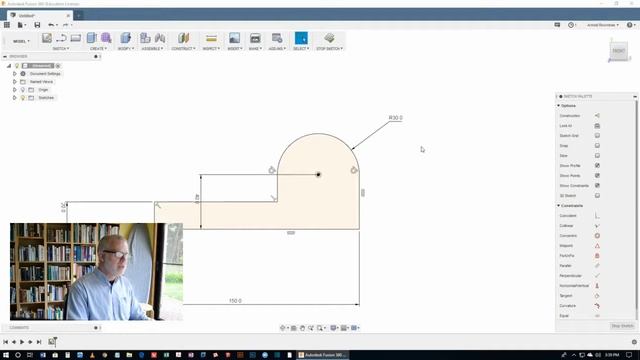Click the Autodesk Fusion 360 taskbar button
The width and height of the screenshot is (640, 360).
322,355
